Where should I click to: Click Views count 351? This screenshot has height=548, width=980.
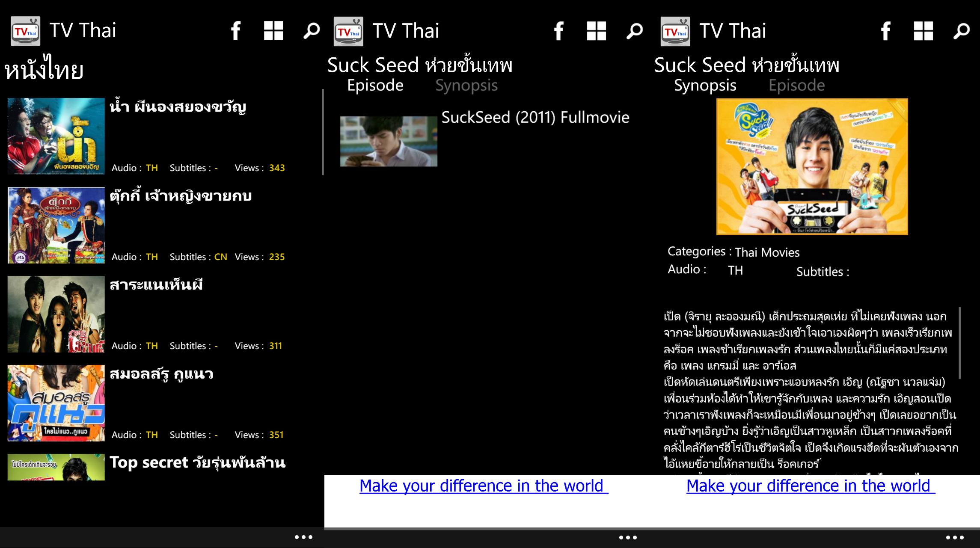click(276, 435)
